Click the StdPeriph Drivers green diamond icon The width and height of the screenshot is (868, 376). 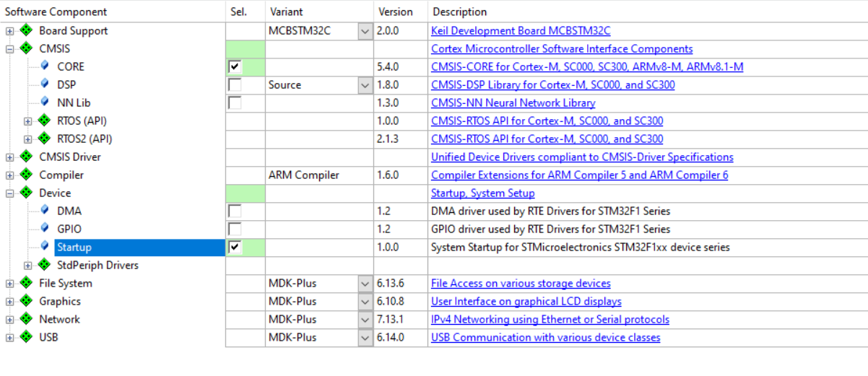click(44, 265)
